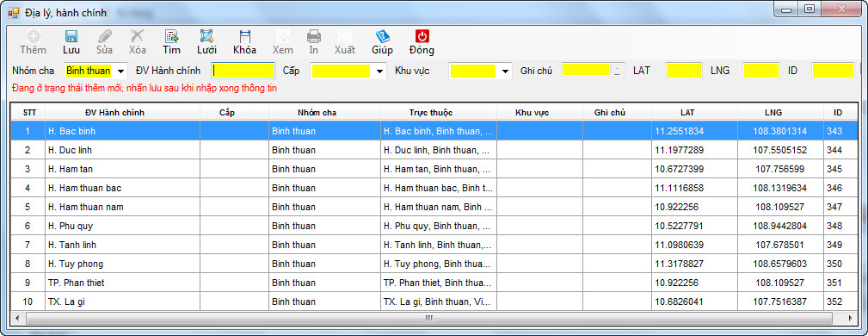The width and height of the screenshot is (868, 336).
Task: Click the ID input field in filter row
Action: 833,71
